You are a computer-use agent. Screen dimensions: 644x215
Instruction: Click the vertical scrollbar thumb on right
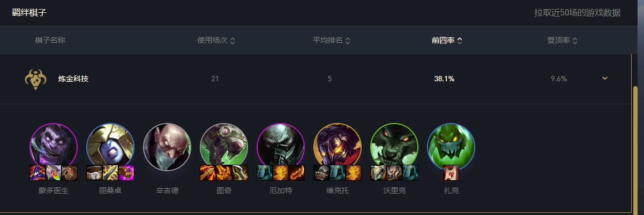click(635, 150)
